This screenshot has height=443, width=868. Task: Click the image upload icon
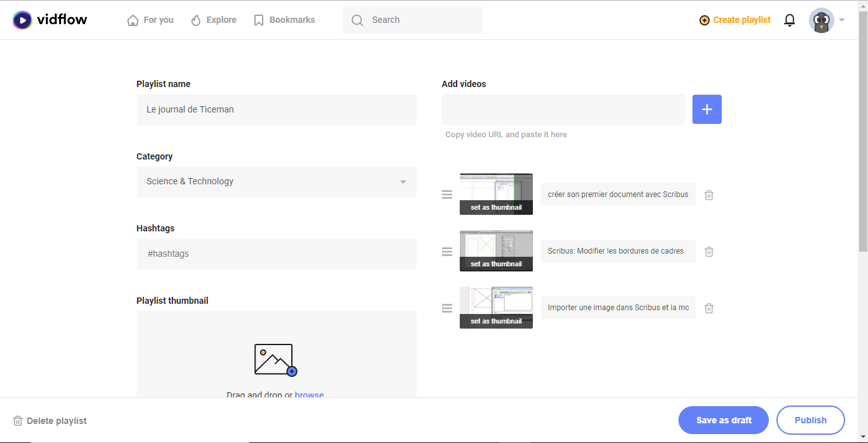click(x=276, y=360)
